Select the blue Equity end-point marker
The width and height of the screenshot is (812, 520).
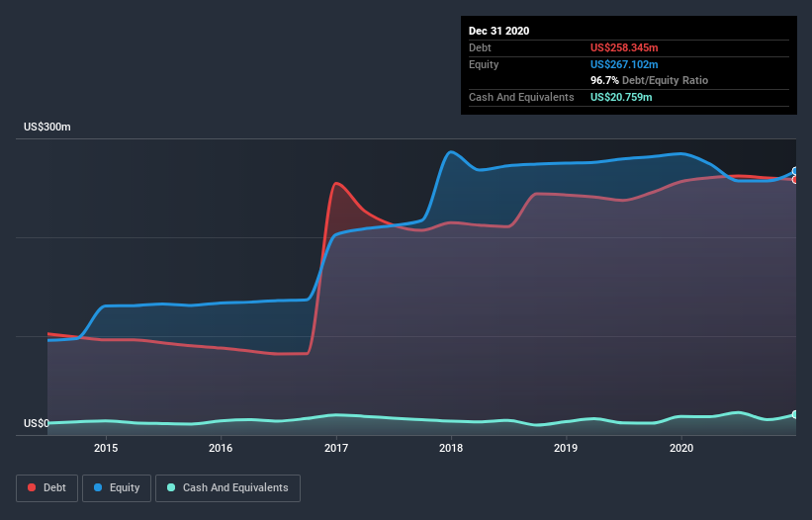794,171
